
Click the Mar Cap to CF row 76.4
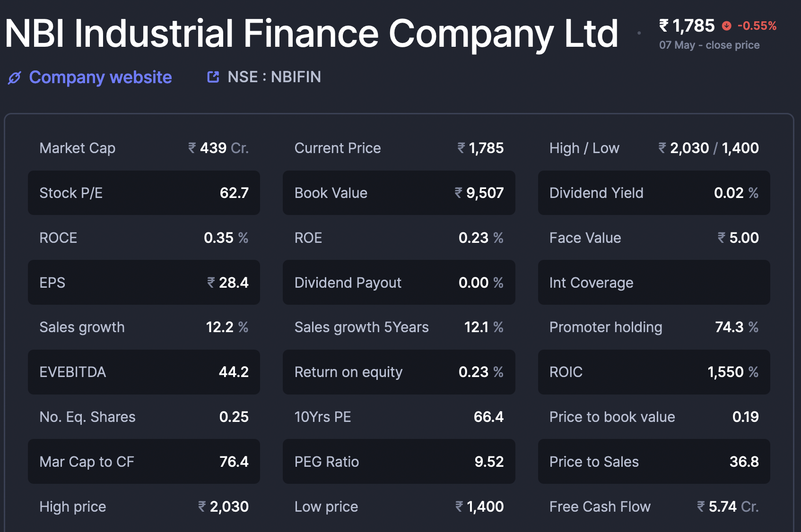tap(144, 462)
